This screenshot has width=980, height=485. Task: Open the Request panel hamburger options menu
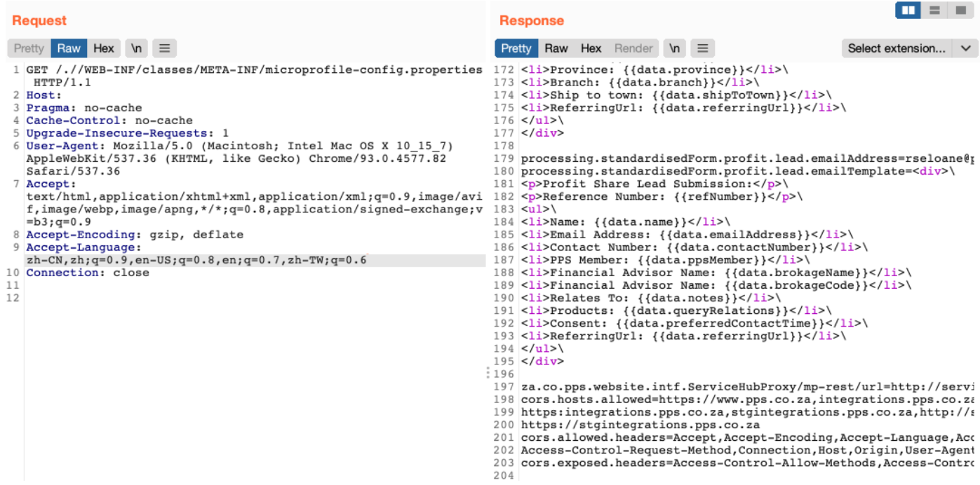(x=164, y=48)
